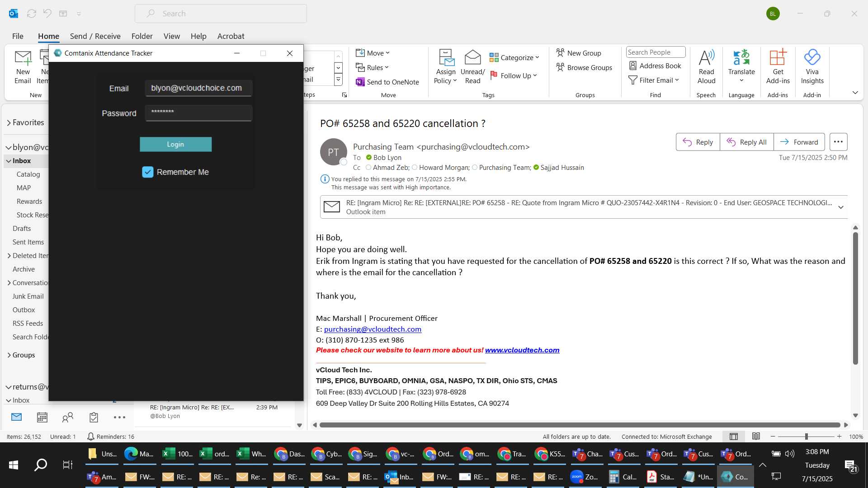This screenshot has height=488, width=868.
Task: Open People view in navigation bar
Action: coord(68,417)
